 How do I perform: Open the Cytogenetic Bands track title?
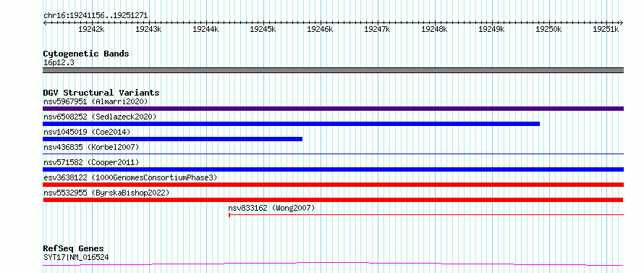(x=86, y=54)
